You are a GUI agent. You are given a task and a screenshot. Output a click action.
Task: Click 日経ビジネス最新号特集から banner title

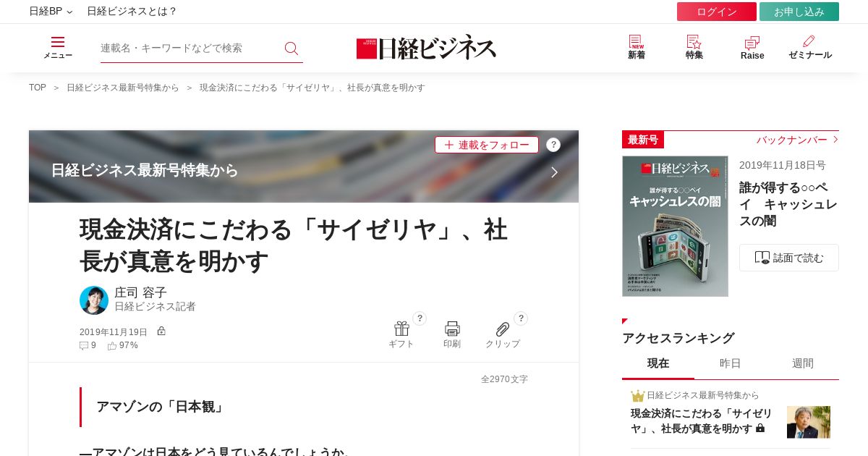(x=145, y=171)
